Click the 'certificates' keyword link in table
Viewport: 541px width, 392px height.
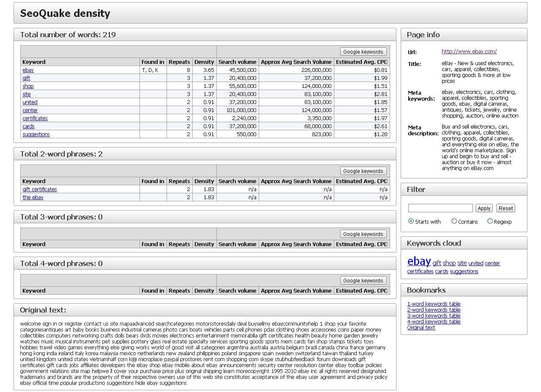[35, 118]
